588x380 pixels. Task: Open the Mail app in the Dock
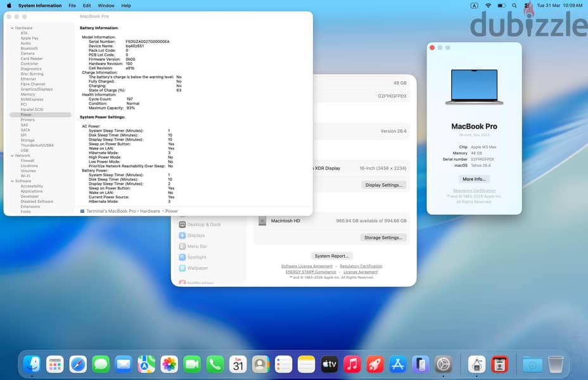click(124, 364)
